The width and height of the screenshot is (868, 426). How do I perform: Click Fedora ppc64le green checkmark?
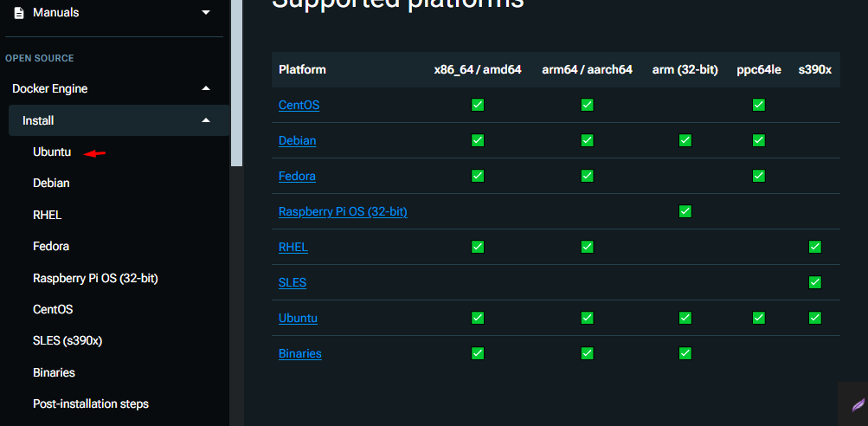pos(759,176)
